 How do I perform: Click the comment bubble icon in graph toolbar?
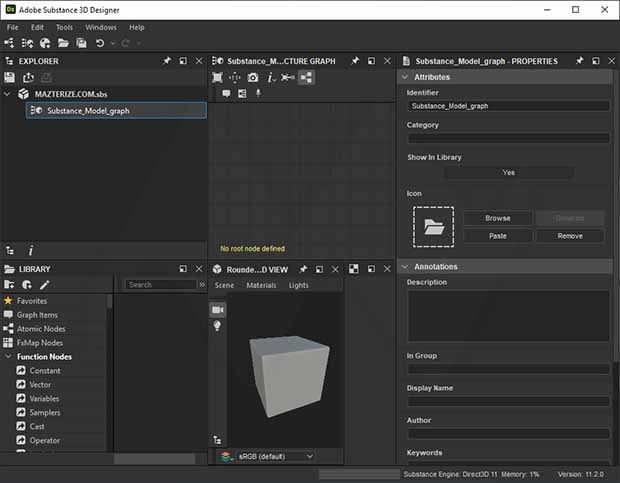pyautogui.click(x=226, y=93)
